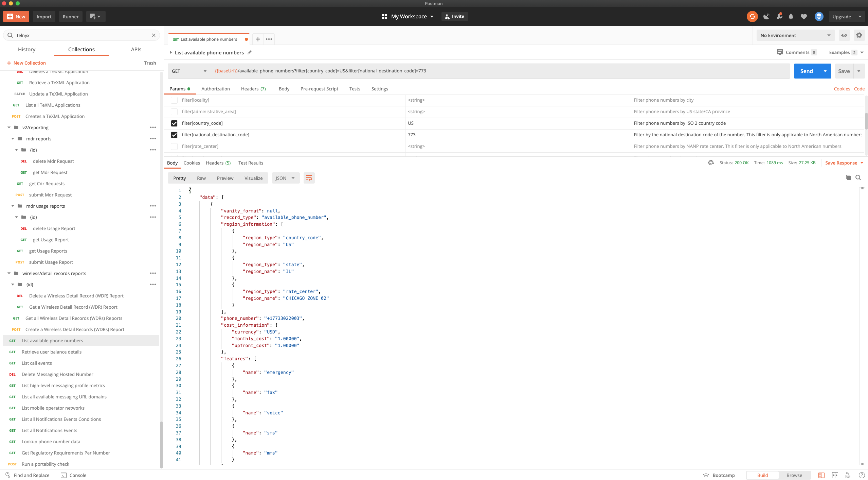868x480 pixels.
Task: Open help question mark icon in status bar
Action: 862,475
